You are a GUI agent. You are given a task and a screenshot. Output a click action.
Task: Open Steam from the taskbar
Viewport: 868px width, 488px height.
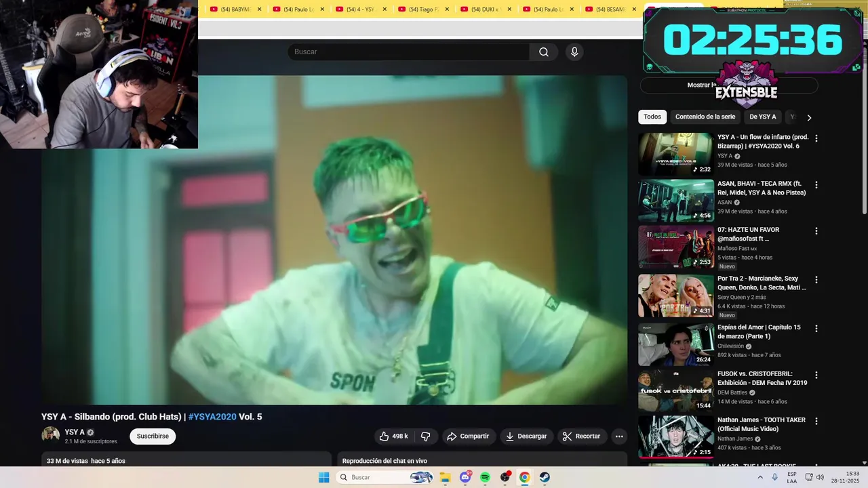[x=545, y=477]
